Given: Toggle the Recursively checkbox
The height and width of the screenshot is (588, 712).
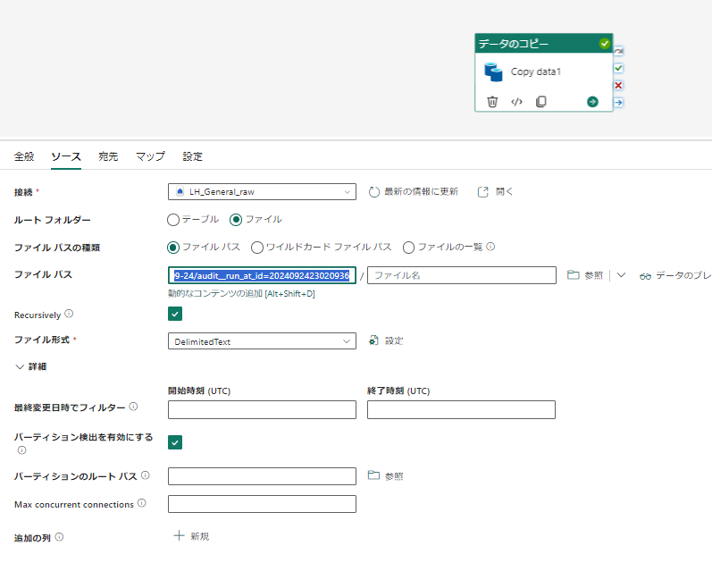Looking at the screenshot, I should (x=175, y=314).
